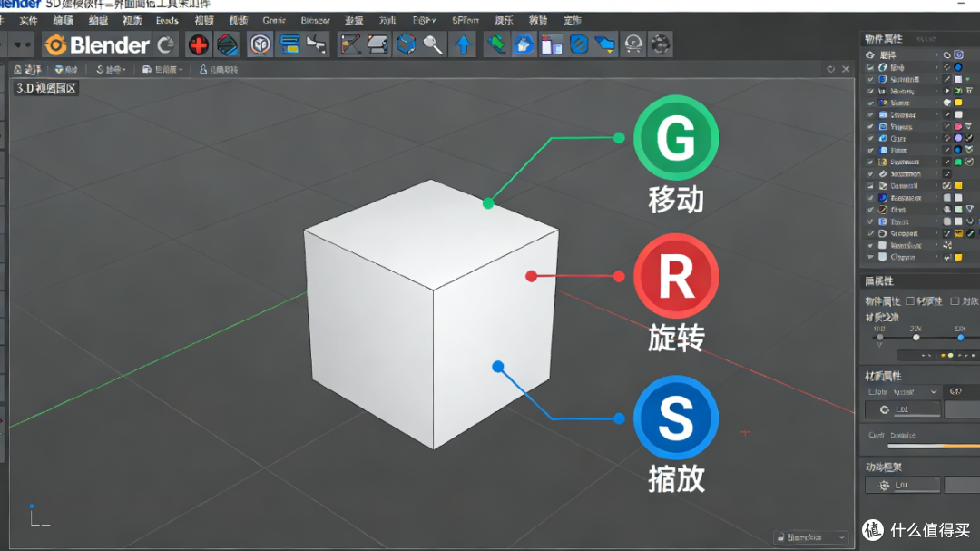Click the pink circle swatch in outliner

click(958, 127)
